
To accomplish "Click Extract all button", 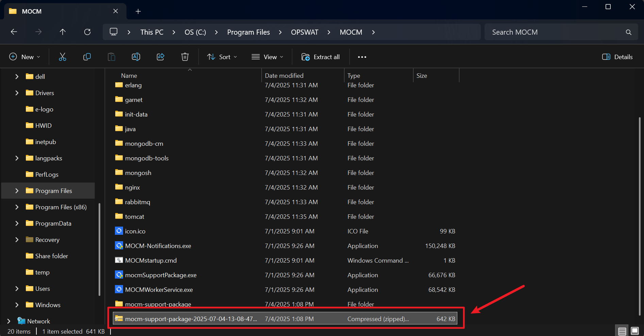I will 321,57.
